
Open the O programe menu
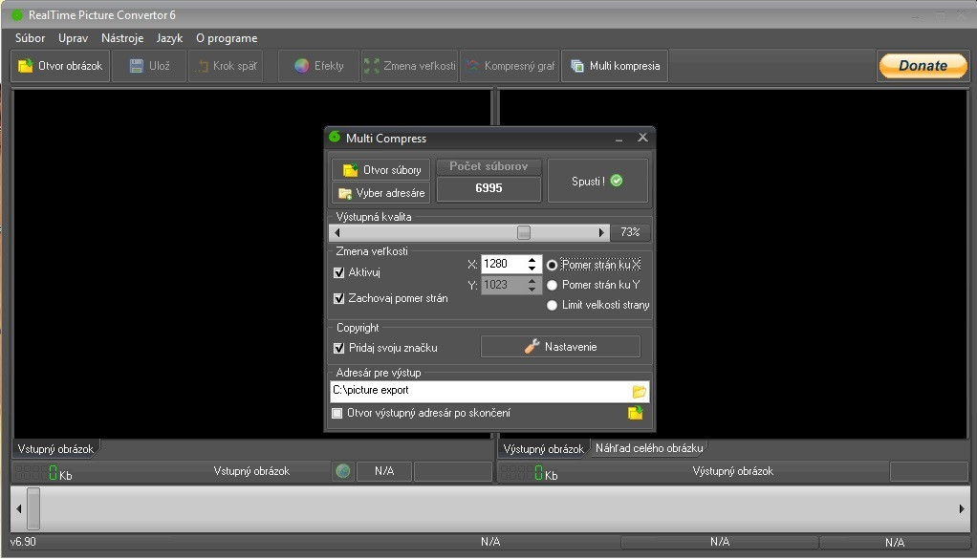[227, 38]
